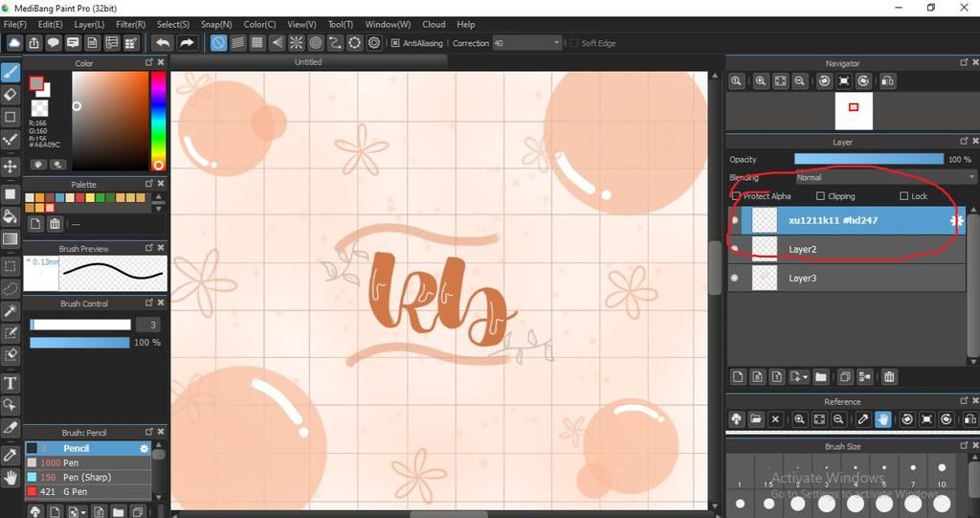The height and width of the screenshot is (518, 980).
Task: Select Layer3 in Layer panel
Action: (x=847, y=278)
